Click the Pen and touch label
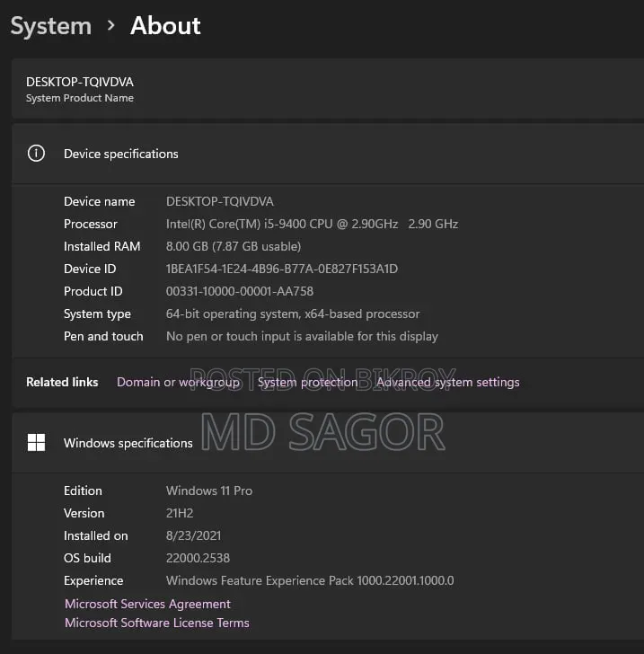The height and width of the screenshot is (654, 644). click(x=103, y=336)
